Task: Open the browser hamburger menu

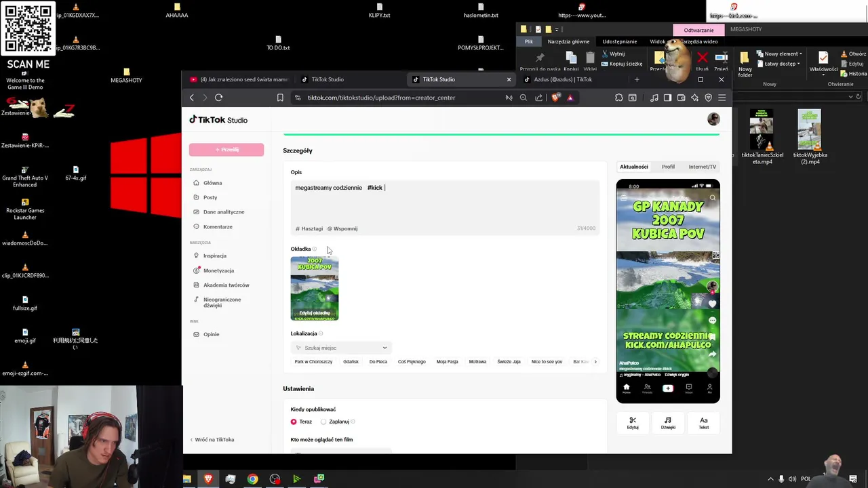Action: (x=722, y=98)
